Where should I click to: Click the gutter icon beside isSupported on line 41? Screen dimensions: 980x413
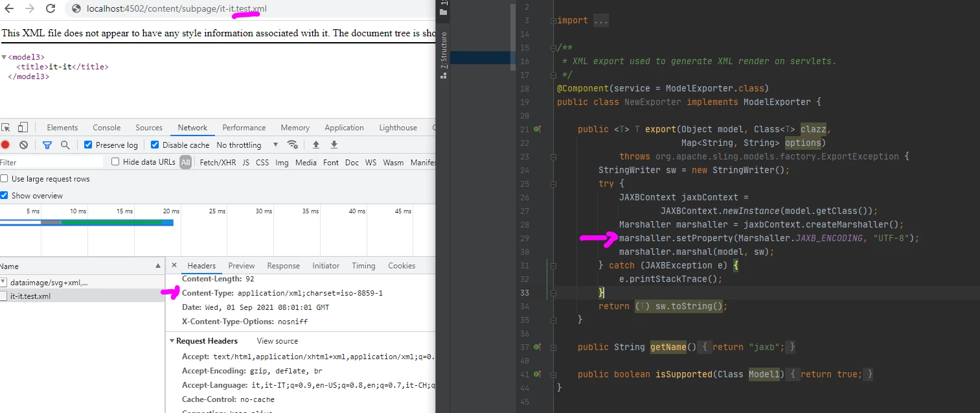[537, 375]
